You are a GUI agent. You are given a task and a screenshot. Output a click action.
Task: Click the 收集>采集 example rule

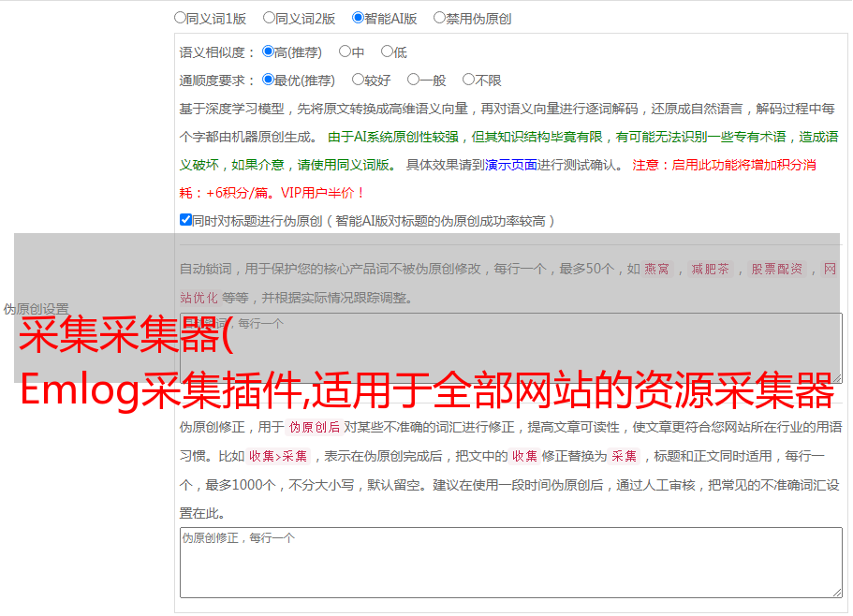278,456
